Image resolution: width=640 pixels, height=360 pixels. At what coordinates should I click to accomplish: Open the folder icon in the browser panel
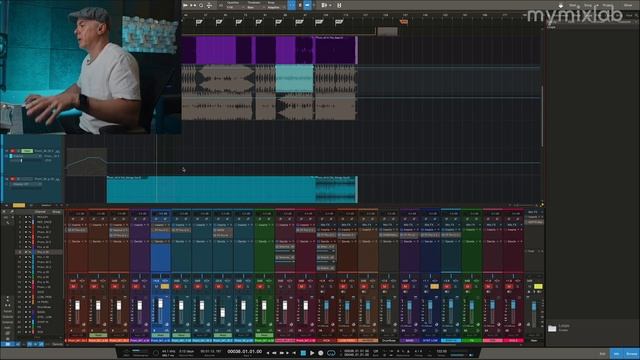coord(552,328)
